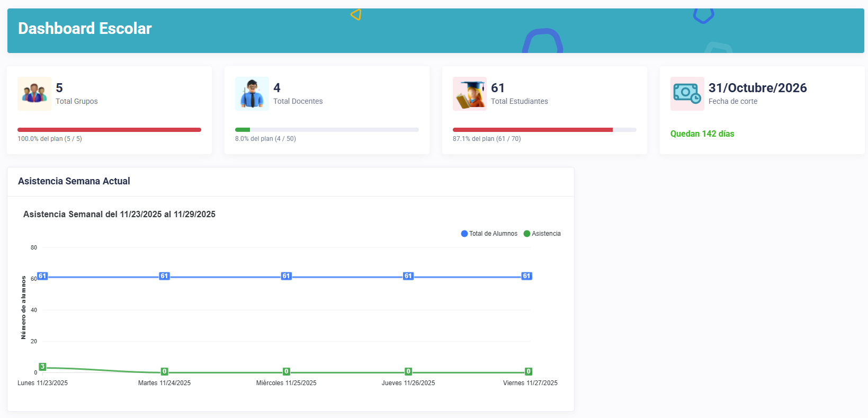This screenshot has height=418, width=868.
Task: Click the Total Docentes teacher icon
Action: click(x=252, y=94)
